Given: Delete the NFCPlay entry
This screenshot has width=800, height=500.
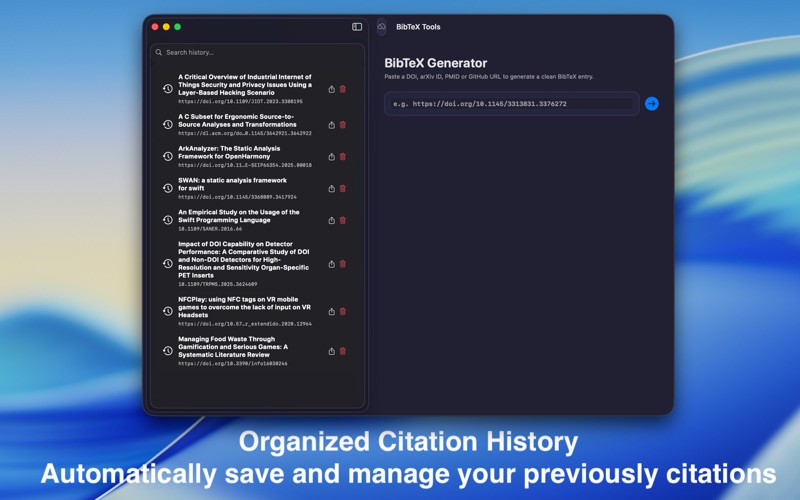Looking at the screenshot, I should (x=343, y=311).
